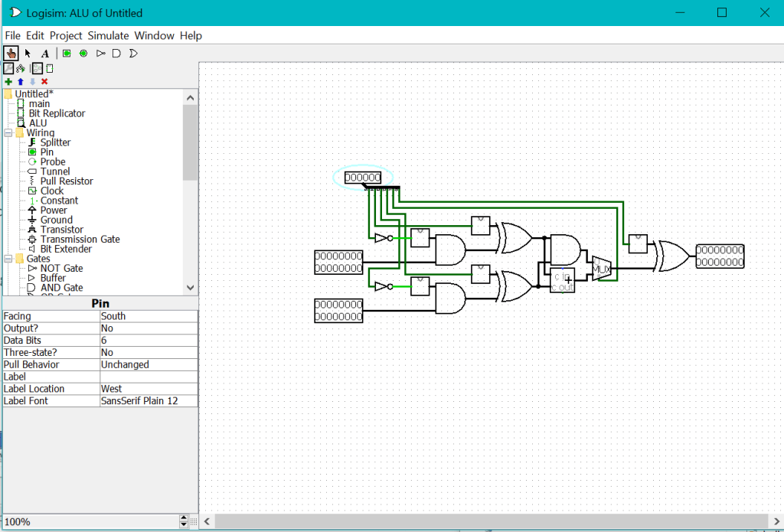Select the AND Gate toolbar icon

116,54
